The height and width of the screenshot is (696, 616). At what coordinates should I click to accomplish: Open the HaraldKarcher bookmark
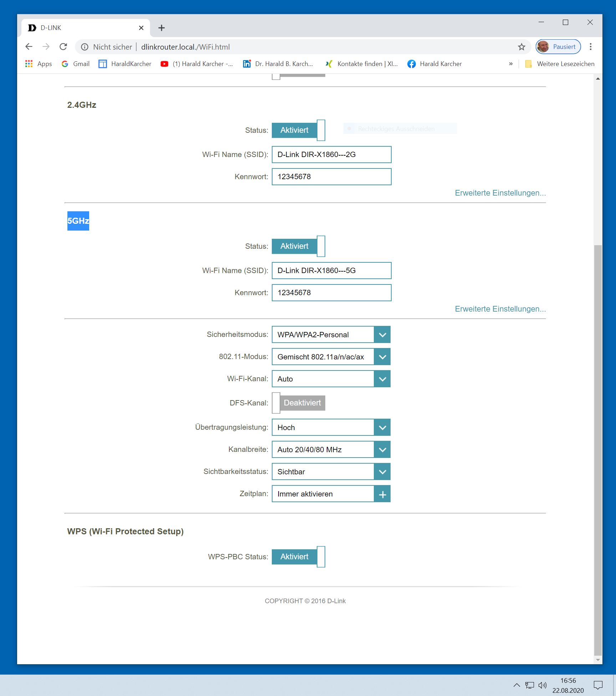pos(125,64)
